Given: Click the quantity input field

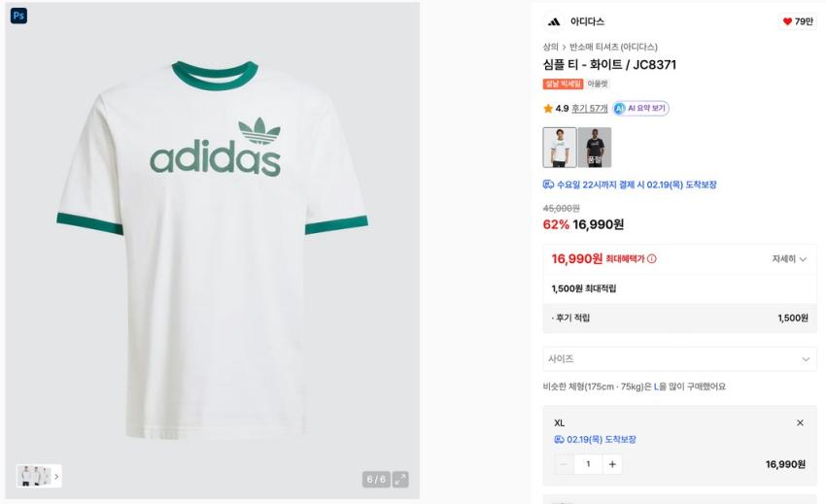Looking at the screenshot, I should pos(588,464).
